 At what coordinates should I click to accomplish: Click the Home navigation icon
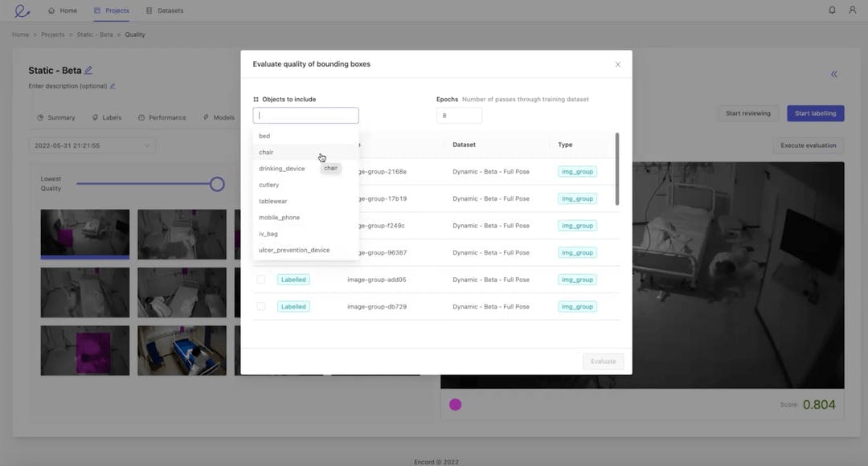[x=50, y=10]
